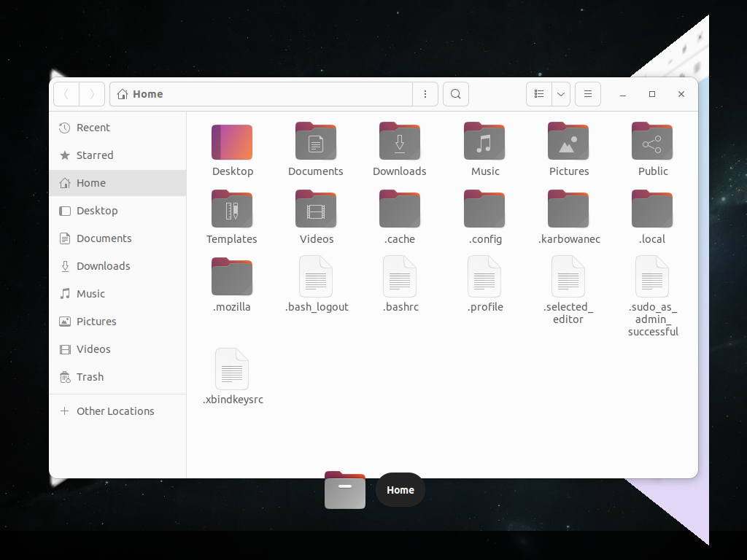Open Downloads in the sidebar
The width and height of the screenshot is (747, 560).
117,265
